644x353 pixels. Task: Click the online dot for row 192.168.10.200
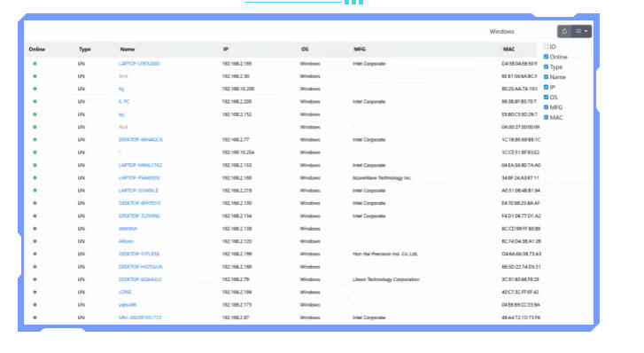[35, 89]
